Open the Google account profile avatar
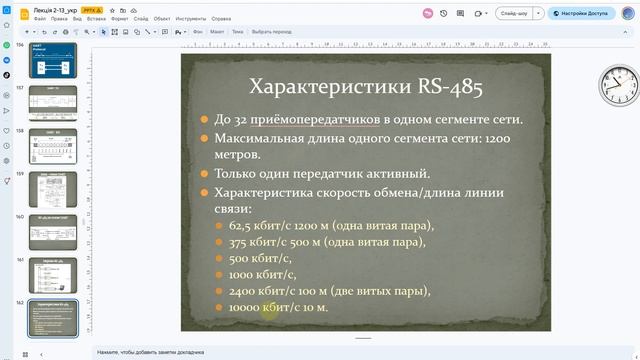This screenshot has height=360, width=640. (628, 13)
